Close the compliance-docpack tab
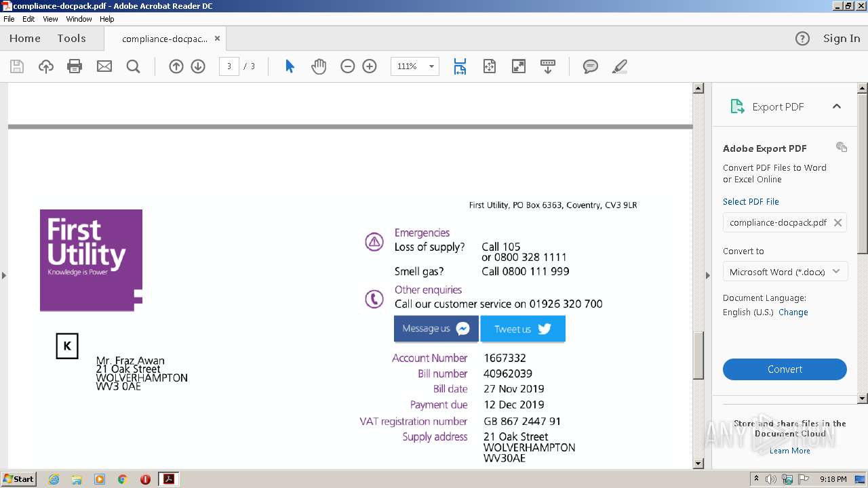This screenshot has width=868, height=488. point(217,39)
